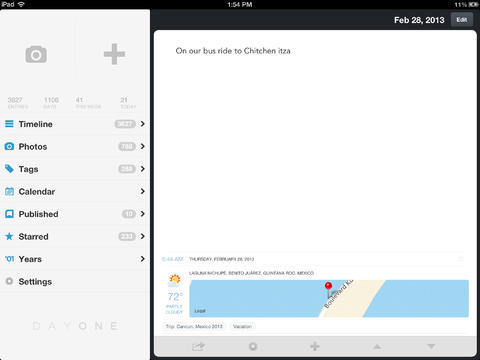Open the Calendar menu label

(37, 192)
